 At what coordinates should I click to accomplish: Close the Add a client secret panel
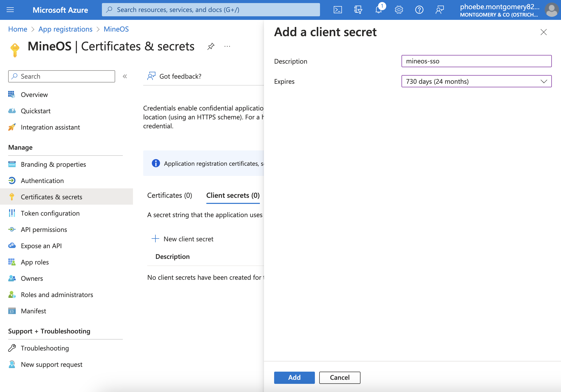click(544, 32)
